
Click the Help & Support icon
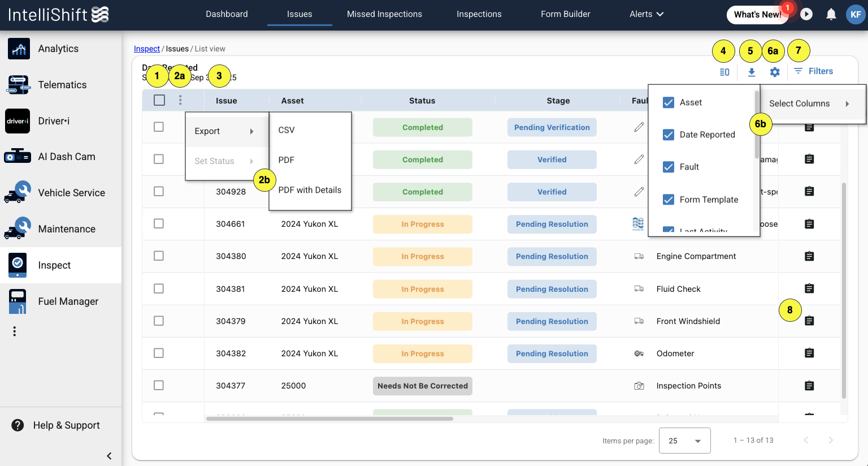[18, 425]
